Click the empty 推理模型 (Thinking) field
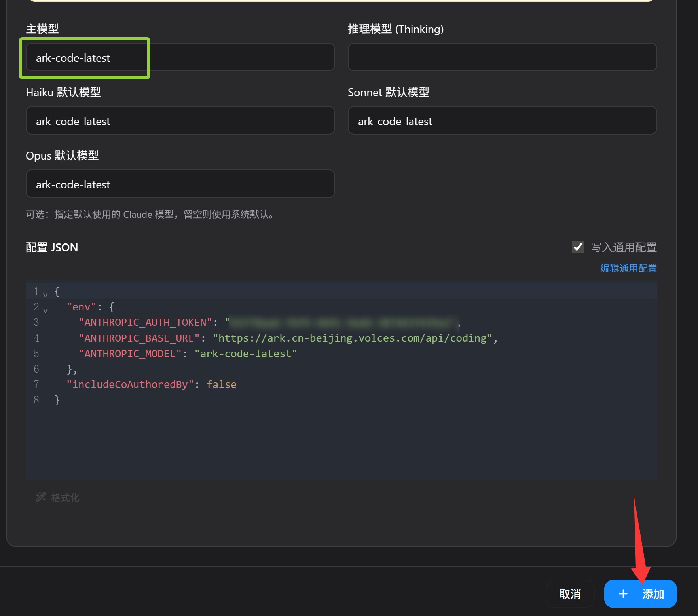 (x=503, y=57)
